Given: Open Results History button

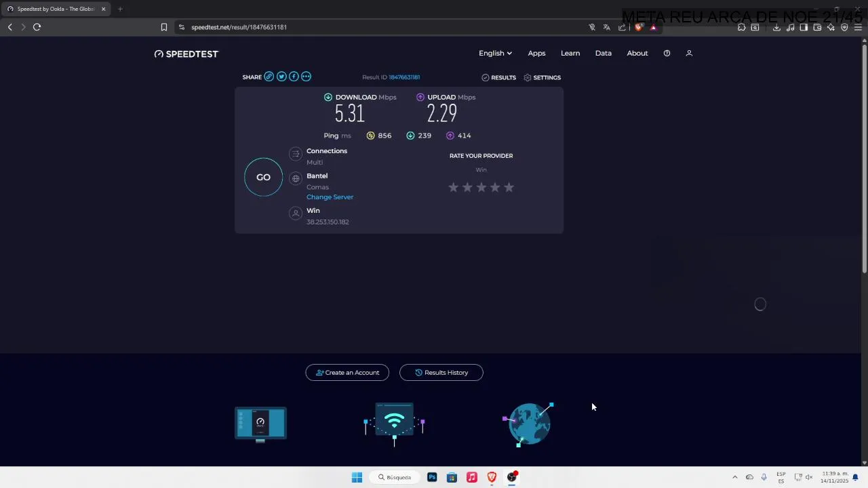Looking at the screenshot, I should coord(441,372).
